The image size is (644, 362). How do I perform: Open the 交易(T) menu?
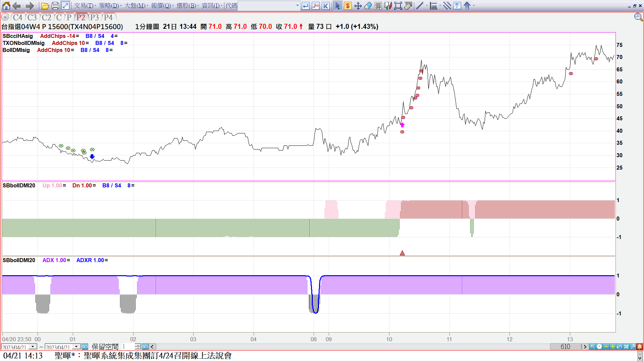tap(85, 6)
